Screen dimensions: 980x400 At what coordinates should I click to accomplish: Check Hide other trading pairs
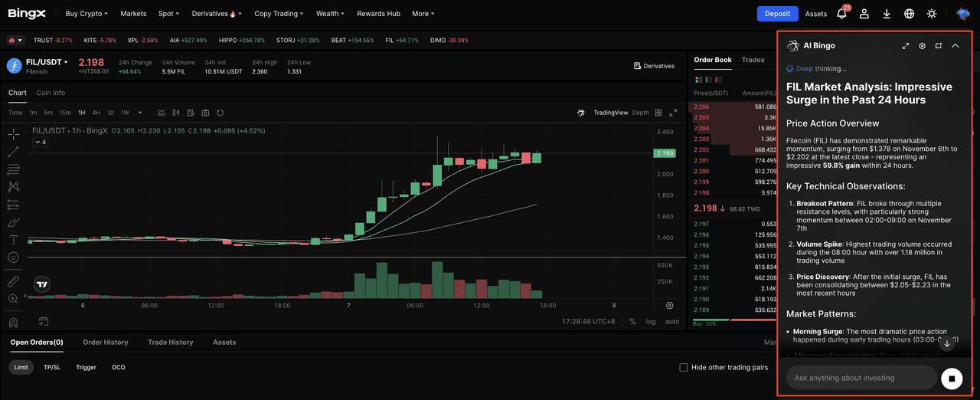[x=684, y=367]
